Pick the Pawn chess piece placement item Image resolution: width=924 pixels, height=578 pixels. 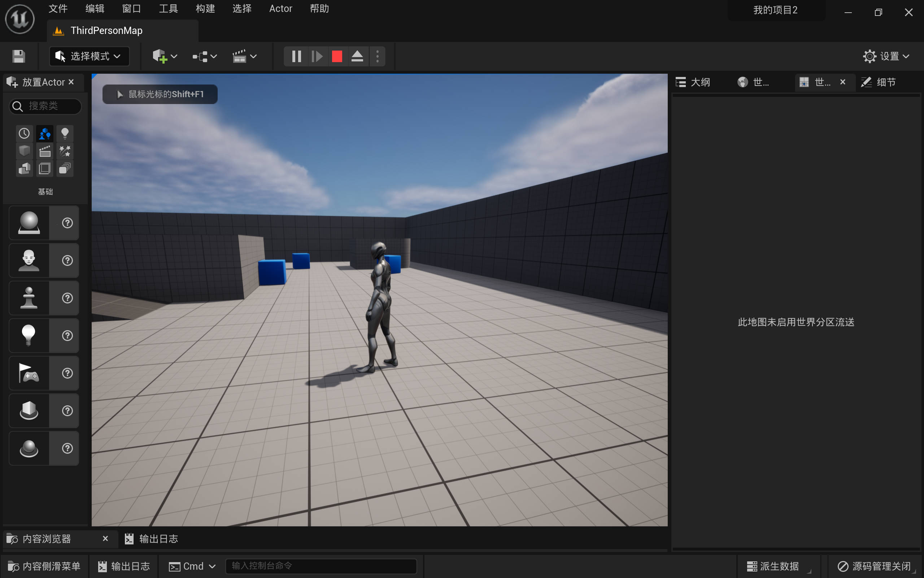pos(29,298)
